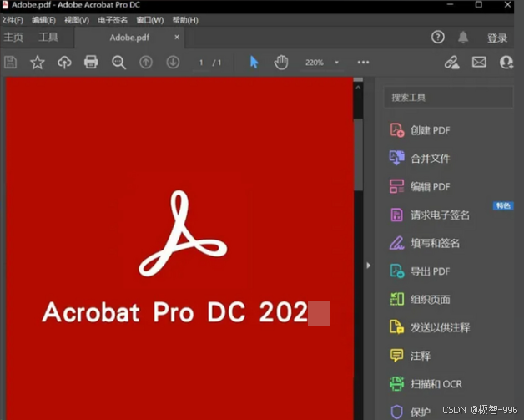
Task: Open the 扫描和 OCR tool label
Action: (x=436, y=384)
